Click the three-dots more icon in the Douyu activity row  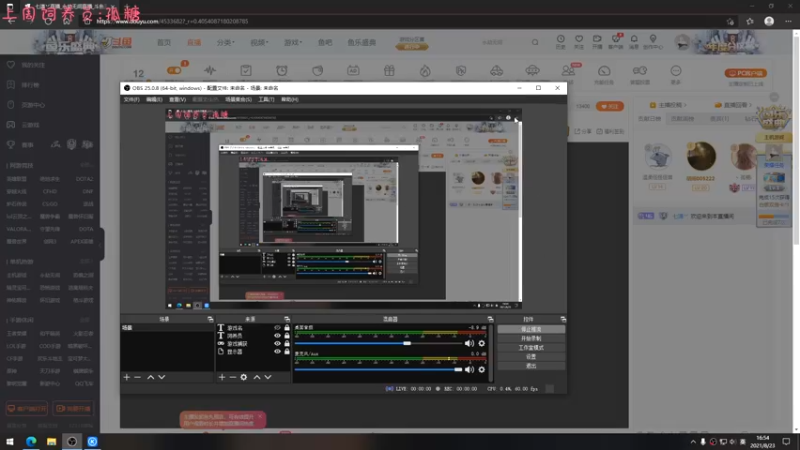(x=676, y=70)
